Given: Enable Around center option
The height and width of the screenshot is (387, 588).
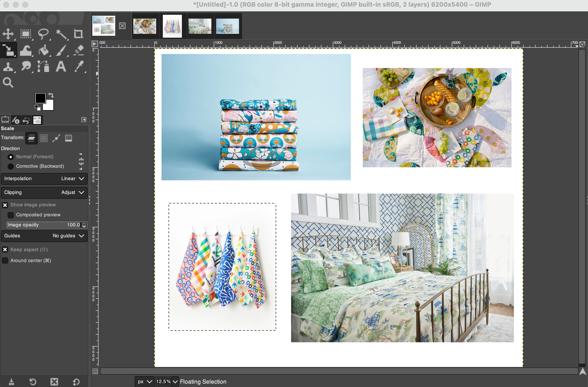Looking at the screenshot, I should pos(5,261).
